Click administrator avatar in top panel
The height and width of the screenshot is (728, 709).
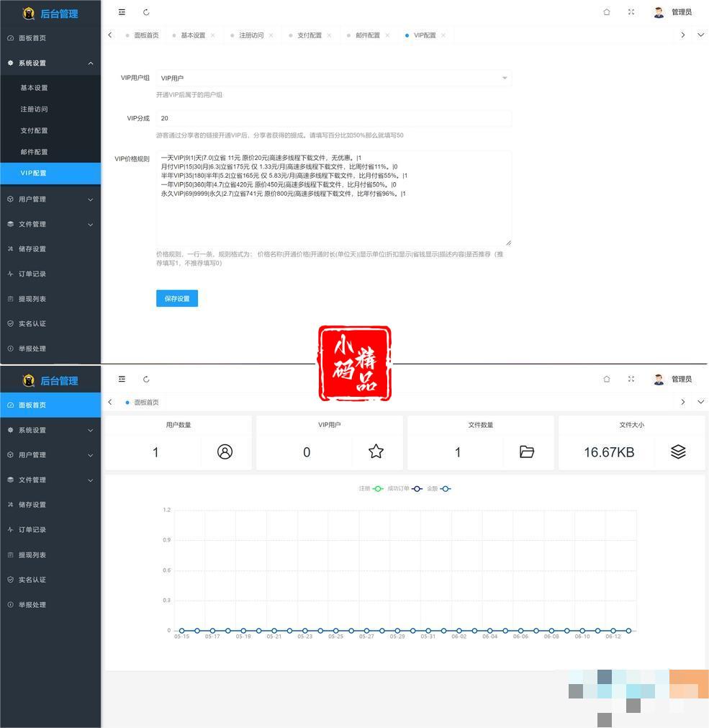coord(659,12)
